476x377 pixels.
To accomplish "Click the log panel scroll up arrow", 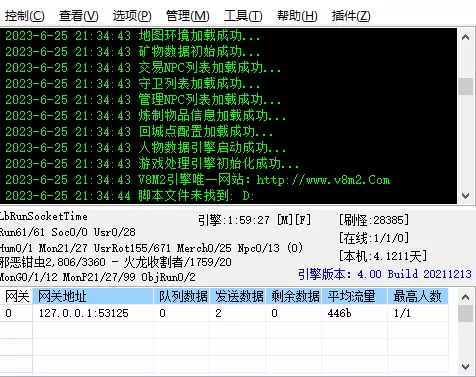I will 466,37.
